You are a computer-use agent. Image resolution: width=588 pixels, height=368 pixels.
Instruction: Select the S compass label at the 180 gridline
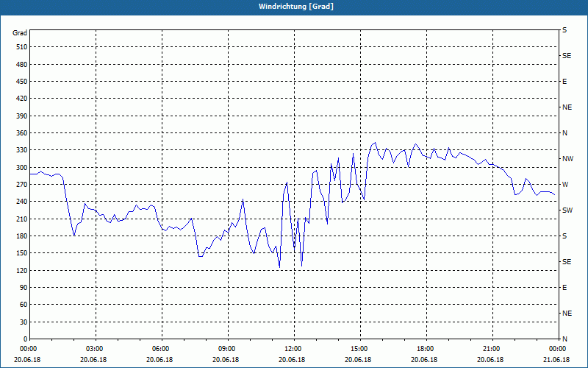pyautogui.click(x=564, y=236)
